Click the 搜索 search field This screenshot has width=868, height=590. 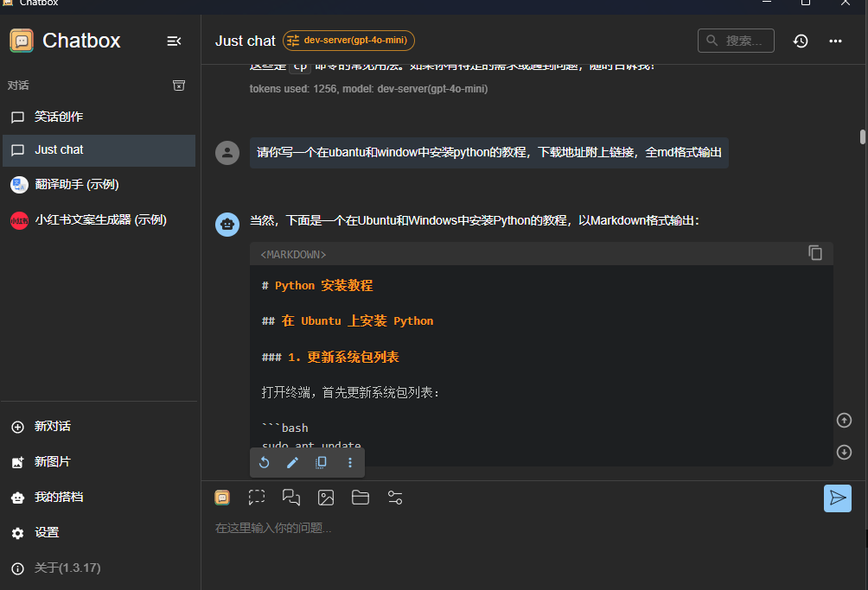[736, 41]
